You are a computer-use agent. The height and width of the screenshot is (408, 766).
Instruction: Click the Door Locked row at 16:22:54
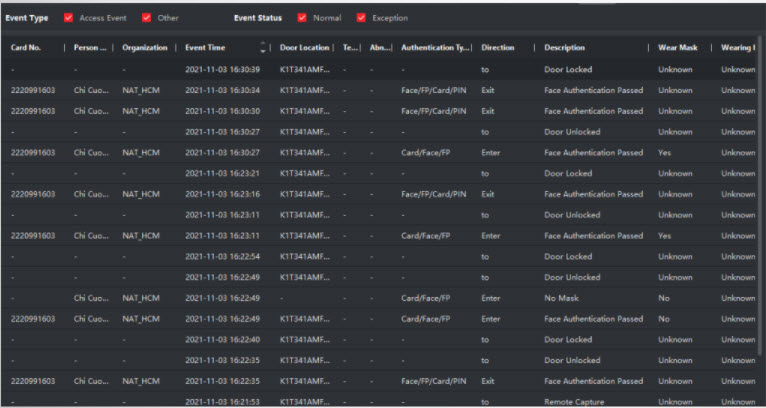click(571, 257)
